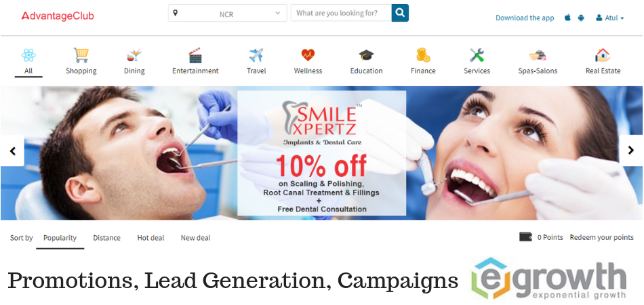Open the Atul user account menu

click(x=610, y=18)
